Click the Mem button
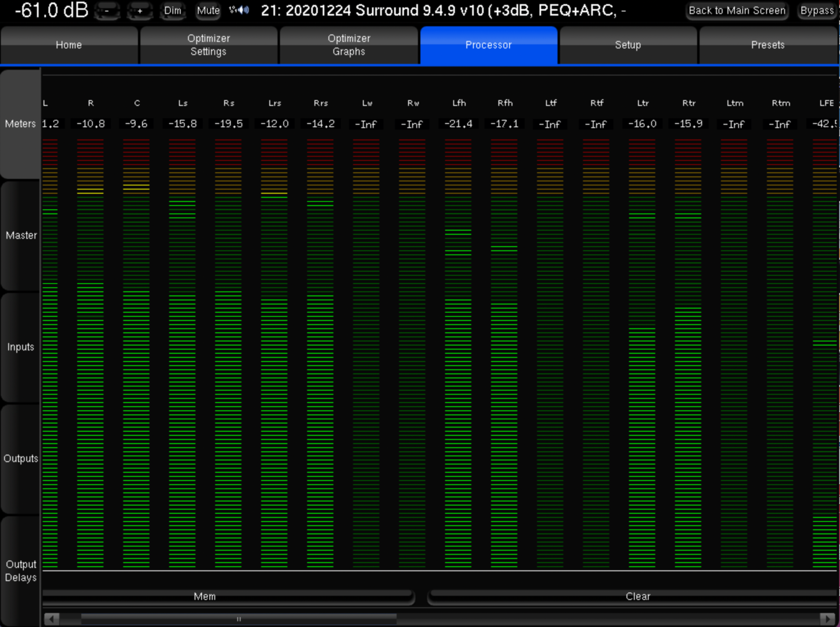 pyautogui.click(x=228, y=597)
